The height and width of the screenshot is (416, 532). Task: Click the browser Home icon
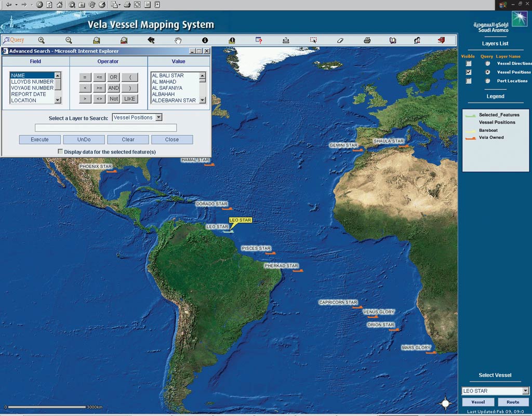click(x=59, y=5)
